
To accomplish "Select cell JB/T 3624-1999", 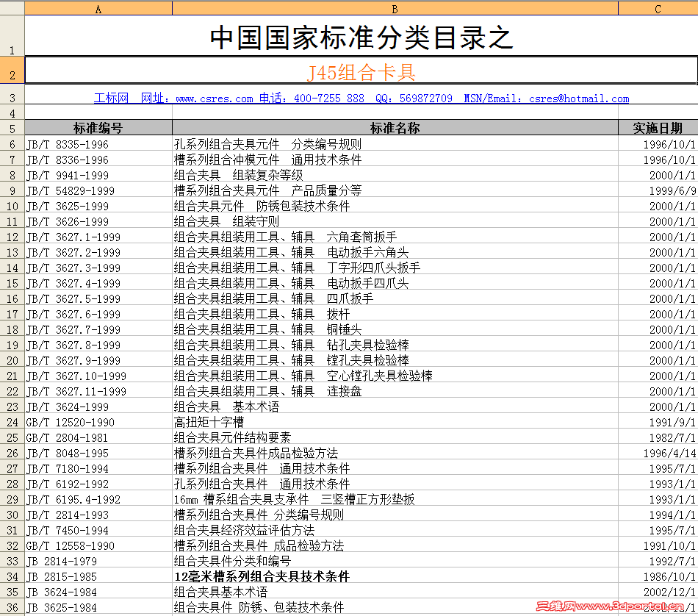I will tap(98, 407).
